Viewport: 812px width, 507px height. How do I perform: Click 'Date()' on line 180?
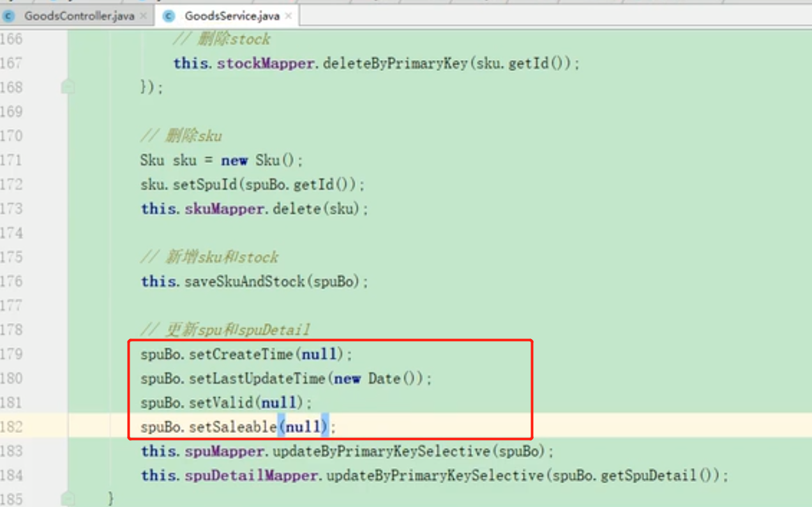392,379
